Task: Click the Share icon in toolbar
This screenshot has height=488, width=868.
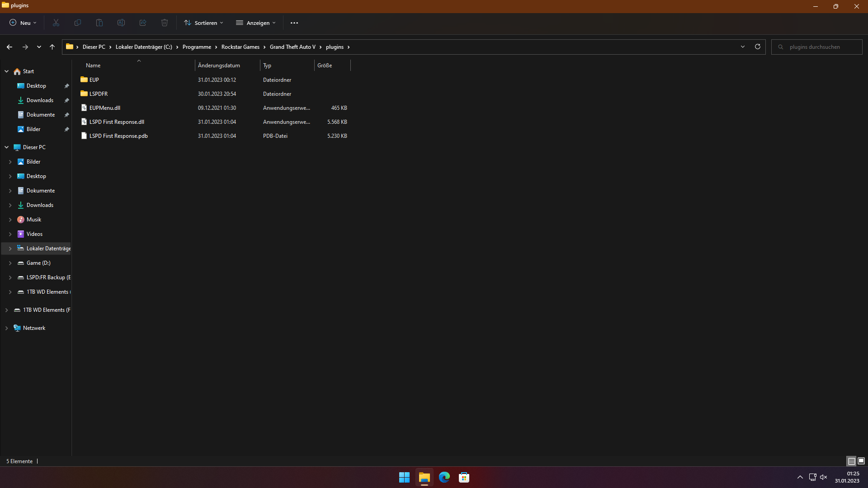Action: pyautogui.click(x=143, y=23)
